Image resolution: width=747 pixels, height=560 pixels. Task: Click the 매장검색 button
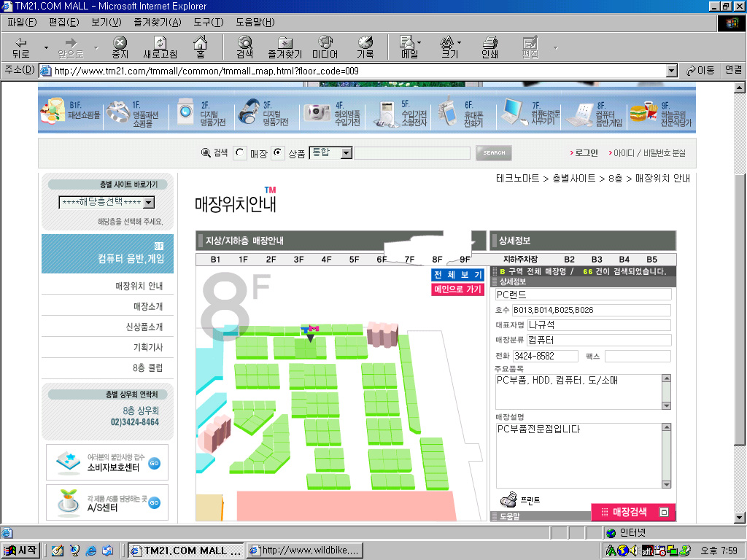point(633,512)
